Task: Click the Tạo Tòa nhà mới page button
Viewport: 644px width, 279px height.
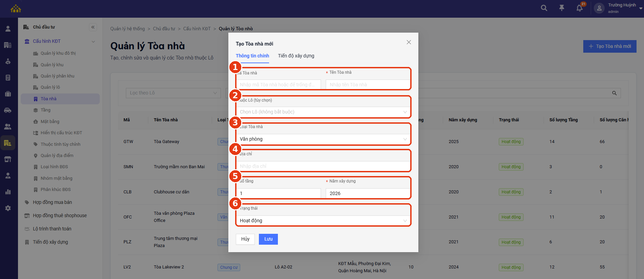Action: click(x=610, y=46)
